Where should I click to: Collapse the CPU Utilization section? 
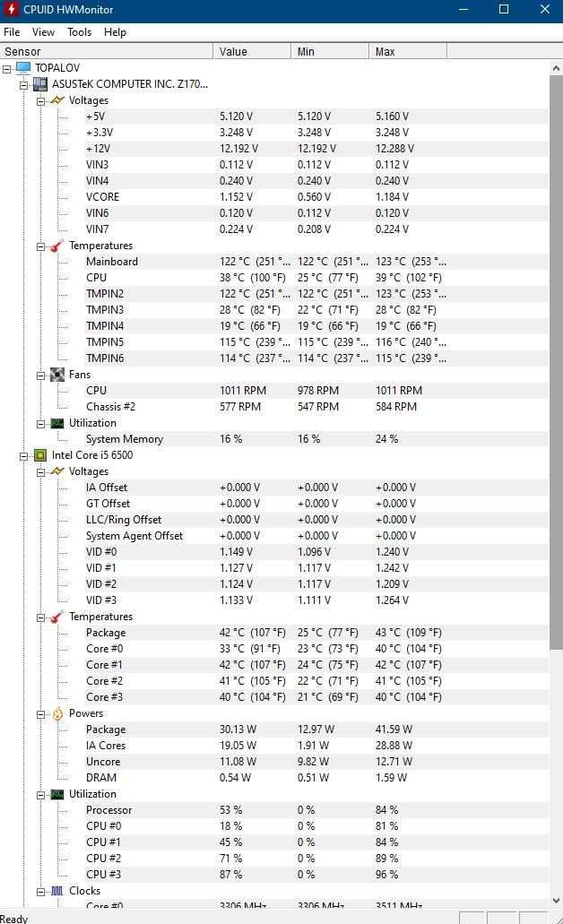click(41, 795)
